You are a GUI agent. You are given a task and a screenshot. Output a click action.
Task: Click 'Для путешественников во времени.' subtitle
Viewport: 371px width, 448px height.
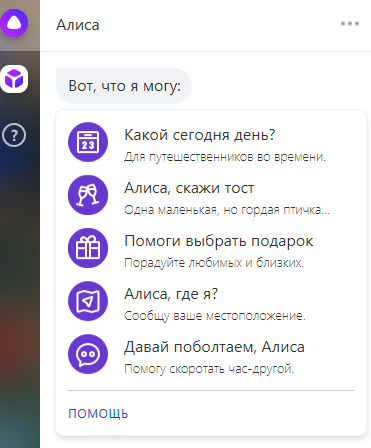click(x=225, y=157)
